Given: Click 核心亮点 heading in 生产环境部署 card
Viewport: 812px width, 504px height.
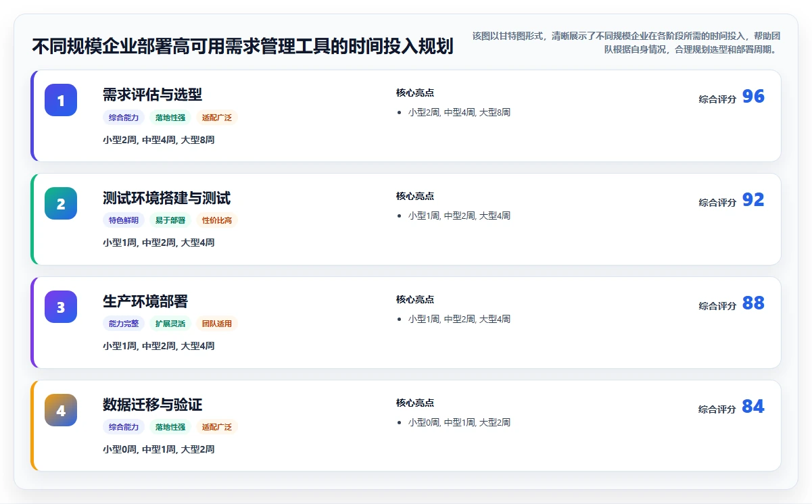Looking at the screenshot, I should coord(415,300).
